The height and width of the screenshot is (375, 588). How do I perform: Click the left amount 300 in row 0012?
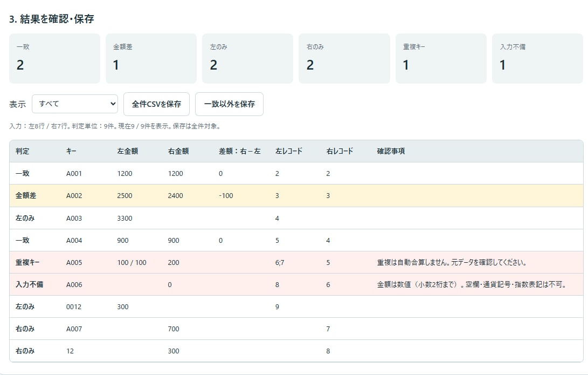[123, 306]
